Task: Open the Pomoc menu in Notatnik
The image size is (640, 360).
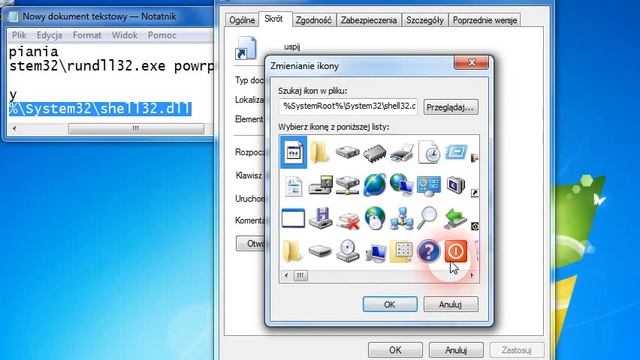Action: pos(162,35)
